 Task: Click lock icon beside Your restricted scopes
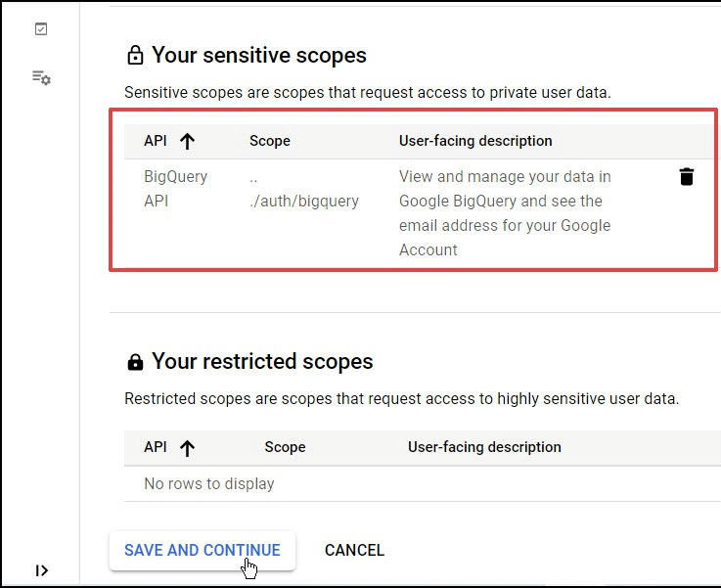[x=135, y=362]
